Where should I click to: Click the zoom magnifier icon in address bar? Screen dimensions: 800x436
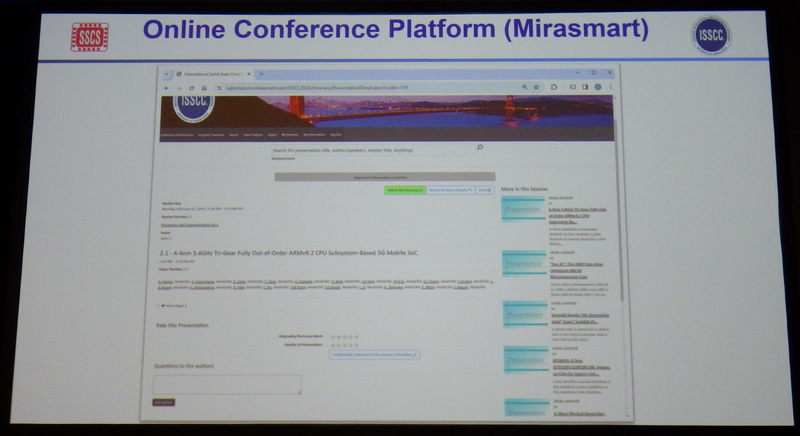pyautogui.click(x=524, y=87)
